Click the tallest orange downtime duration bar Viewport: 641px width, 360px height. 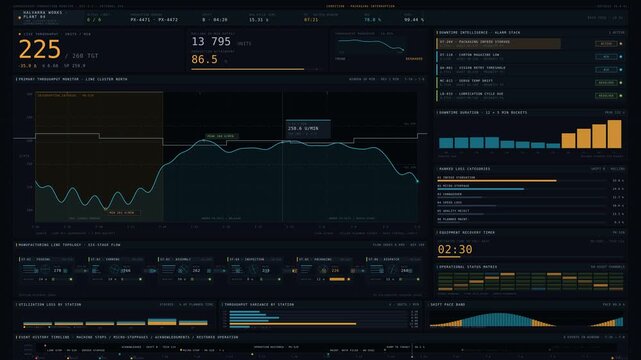(614, 134)
